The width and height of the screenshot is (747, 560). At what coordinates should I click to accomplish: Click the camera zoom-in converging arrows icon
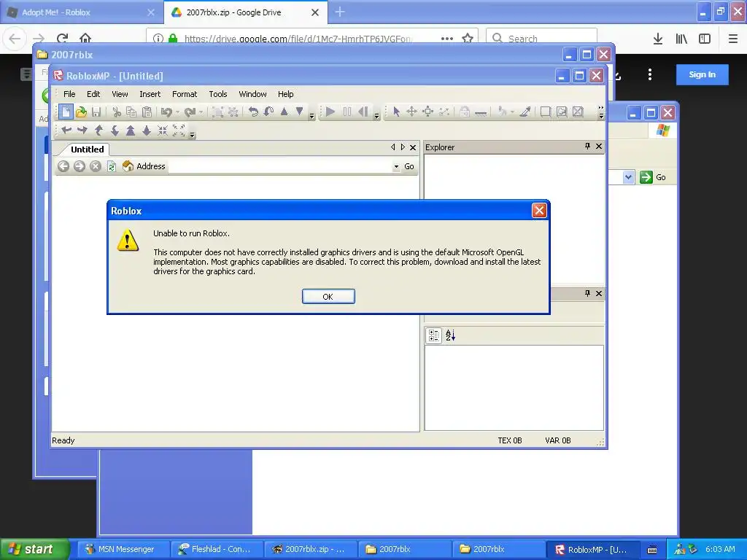tap(163, 130)
